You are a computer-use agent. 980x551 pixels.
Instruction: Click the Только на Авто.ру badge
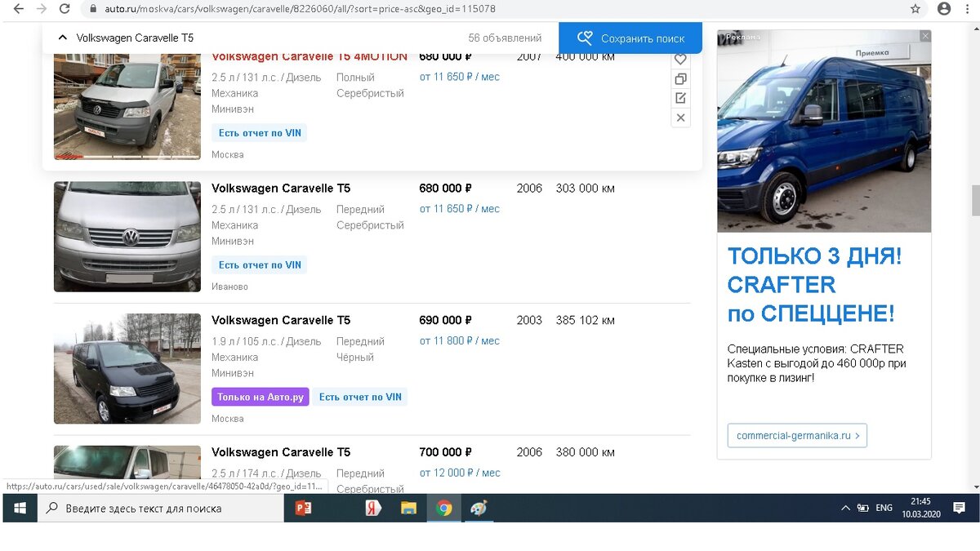click(x=261, y=398)
